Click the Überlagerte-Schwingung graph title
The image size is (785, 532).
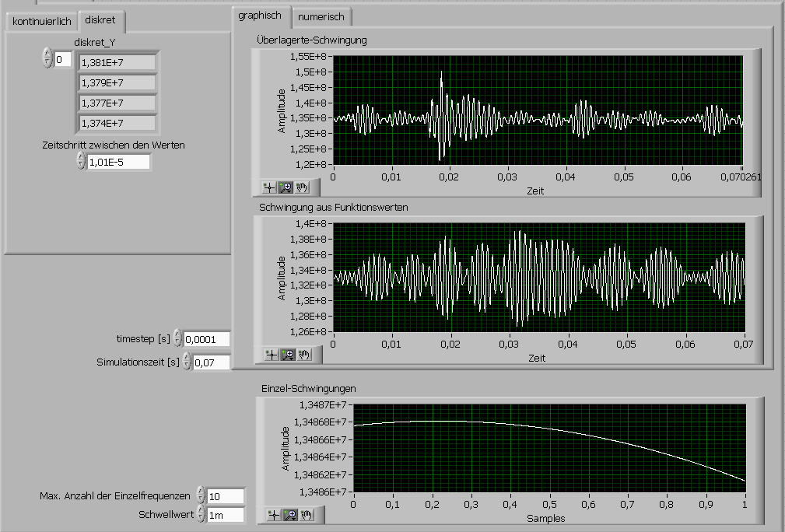pos(312,40)
